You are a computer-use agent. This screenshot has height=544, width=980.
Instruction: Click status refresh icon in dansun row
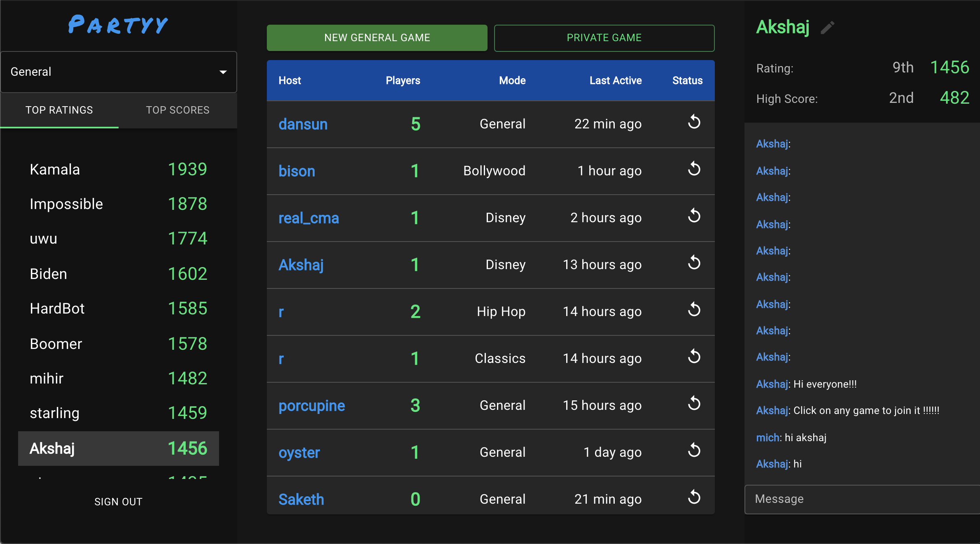[x=694, y=122]
